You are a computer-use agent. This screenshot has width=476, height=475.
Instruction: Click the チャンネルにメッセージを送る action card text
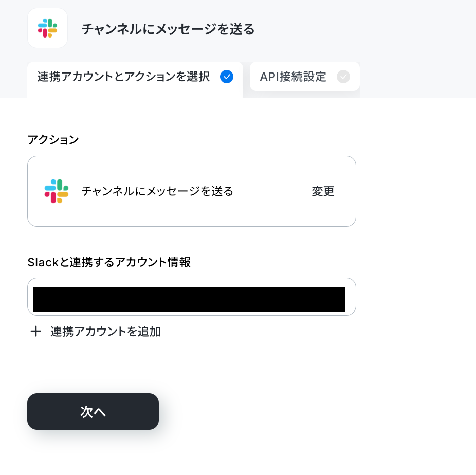pos(157,191)
